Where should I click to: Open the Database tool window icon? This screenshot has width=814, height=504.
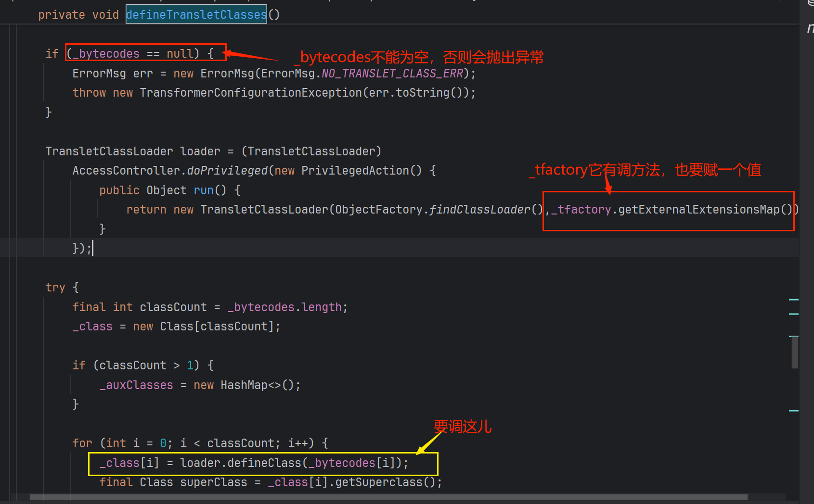coord(810,3)
